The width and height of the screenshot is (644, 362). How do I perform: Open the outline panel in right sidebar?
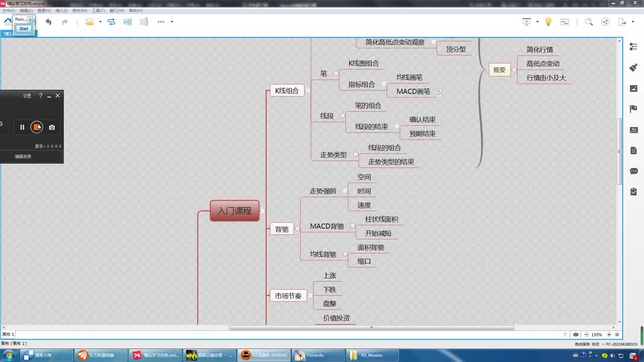click(x=633, y=47)
